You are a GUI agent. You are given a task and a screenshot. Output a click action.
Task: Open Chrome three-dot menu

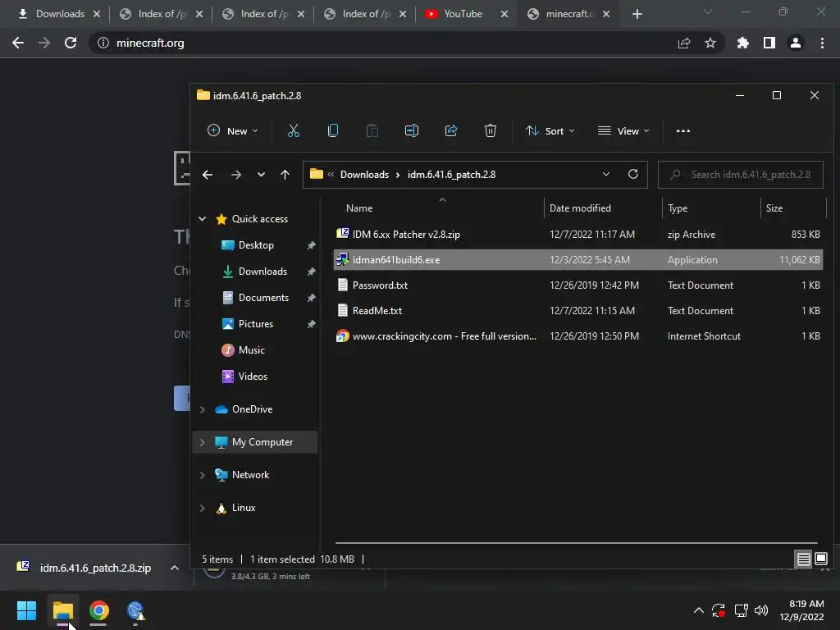pos(822,43)
